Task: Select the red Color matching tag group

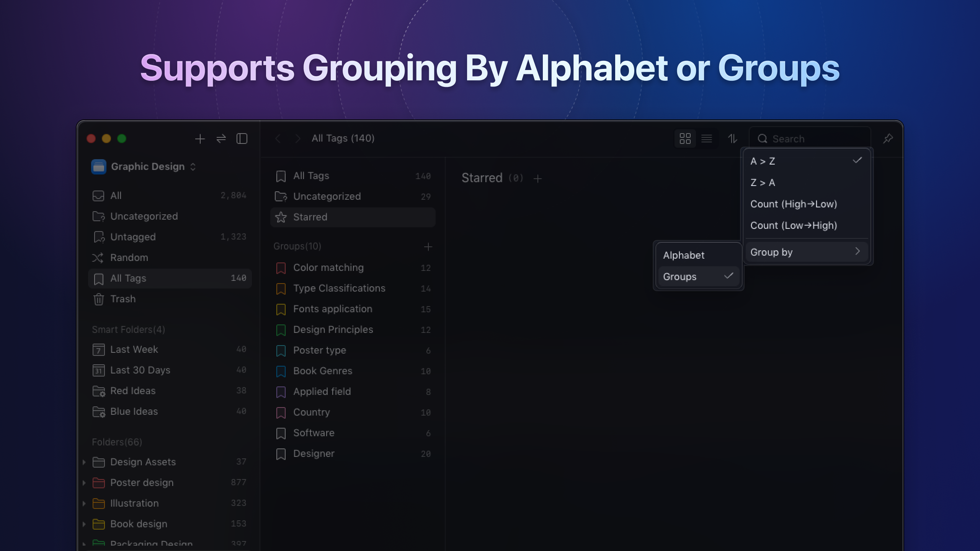Action: pyautogui.click(x=328, y=268)
